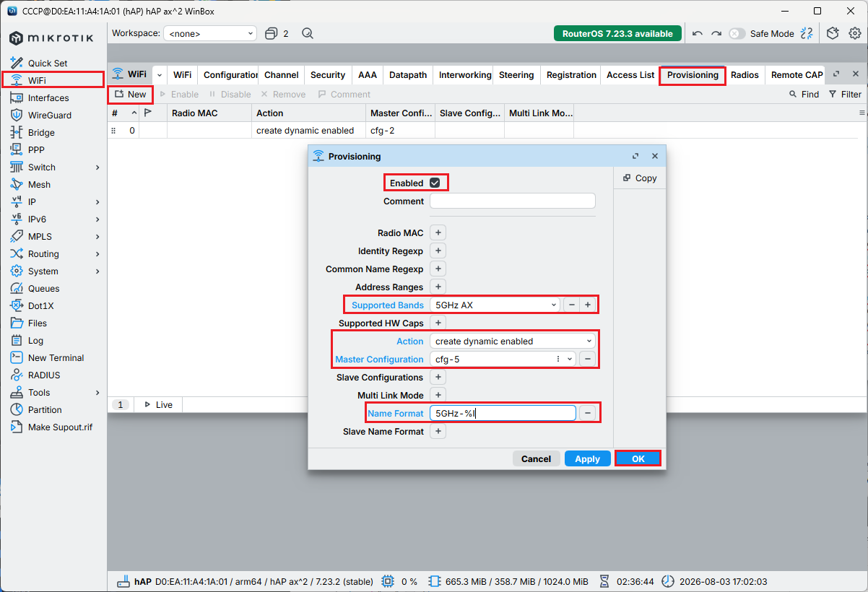This screenshot has width=868, height=592.
Task: Add an Address Ranges value with its plus button
Action: (438, 287)
